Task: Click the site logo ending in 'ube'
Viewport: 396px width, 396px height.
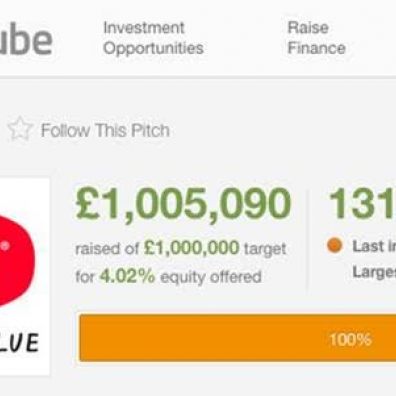Action: coord(26,40)
